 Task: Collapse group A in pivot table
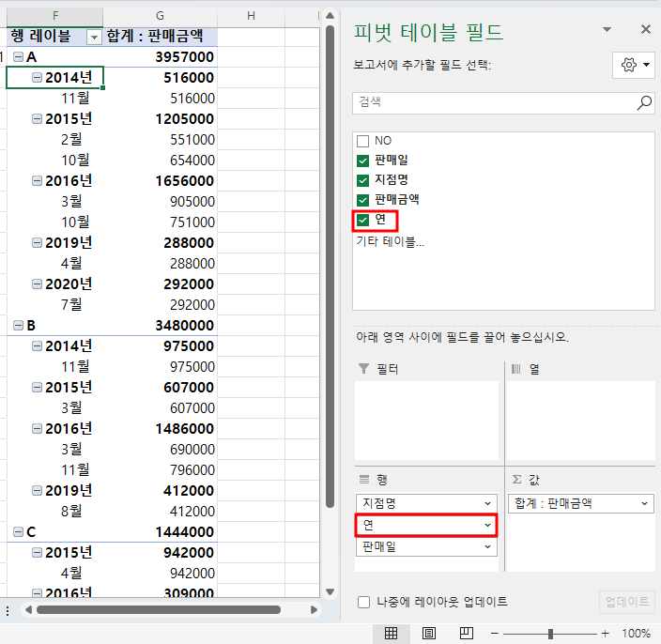[18, 57]
